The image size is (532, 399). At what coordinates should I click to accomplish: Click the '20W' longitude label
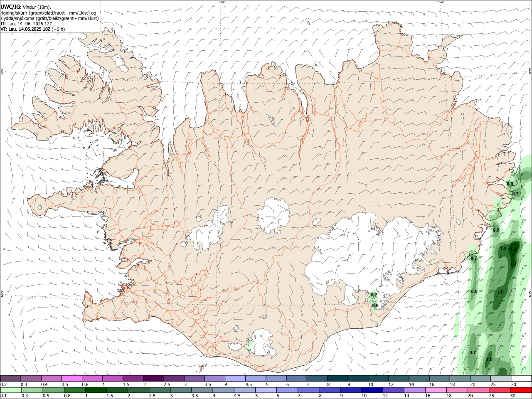221,2
